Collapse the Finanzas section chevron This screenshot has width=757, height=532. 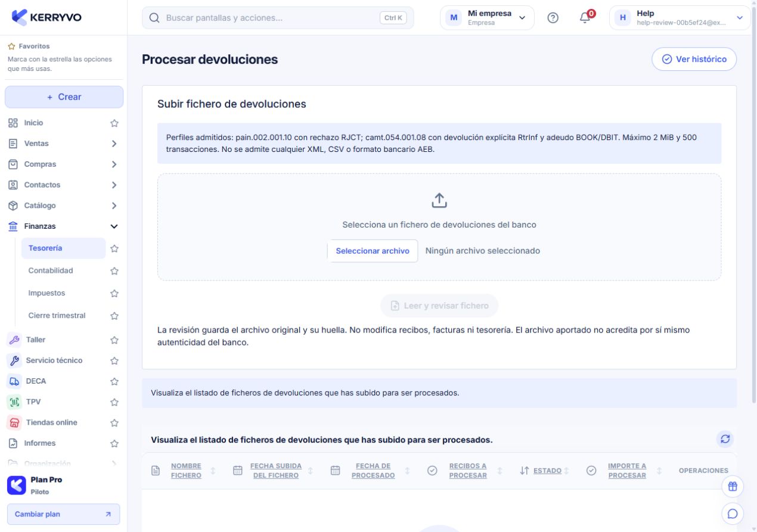coord(114,226)
